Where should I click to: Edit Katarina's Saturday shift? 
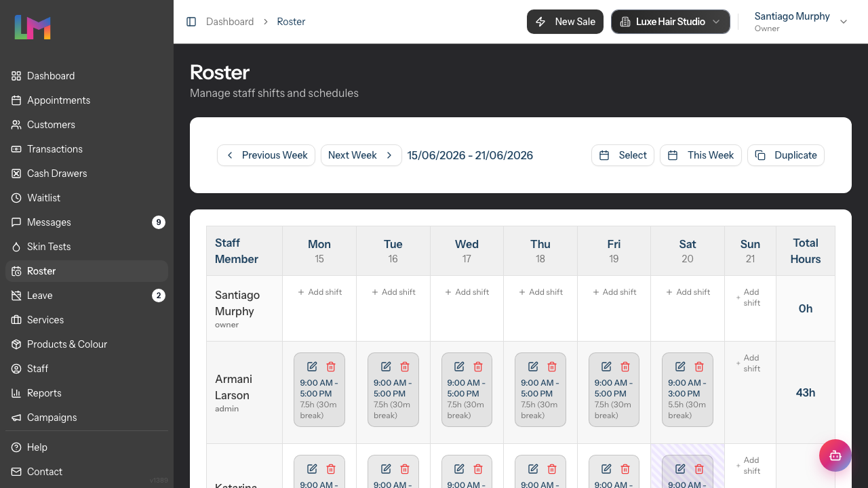680,469
